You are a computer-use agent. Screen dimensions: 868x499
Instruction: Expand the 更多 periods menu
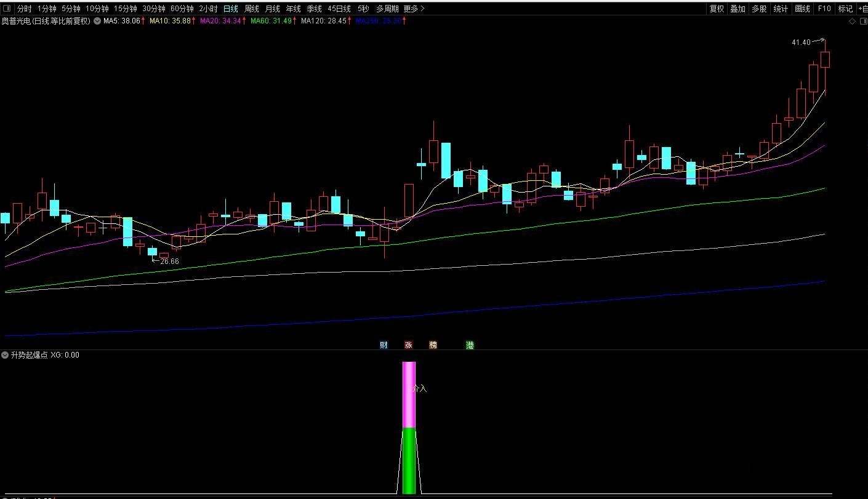(x=414, y=9)
